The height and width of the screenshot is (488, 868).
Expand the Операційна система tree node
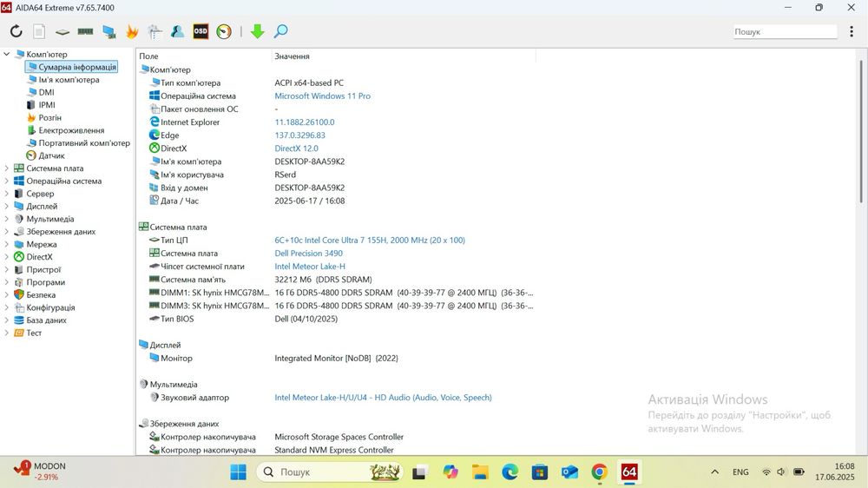pyautogui.click(x=7, y=181)
